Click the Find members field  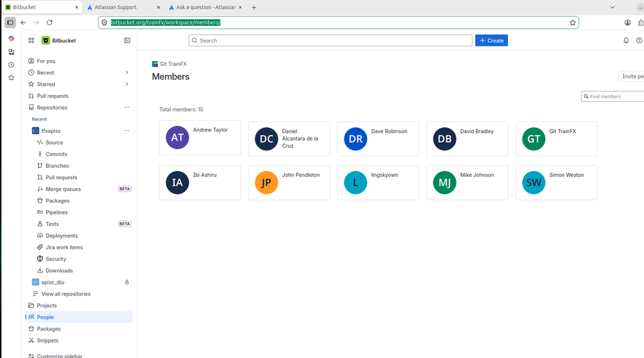[x=612, y=96]
